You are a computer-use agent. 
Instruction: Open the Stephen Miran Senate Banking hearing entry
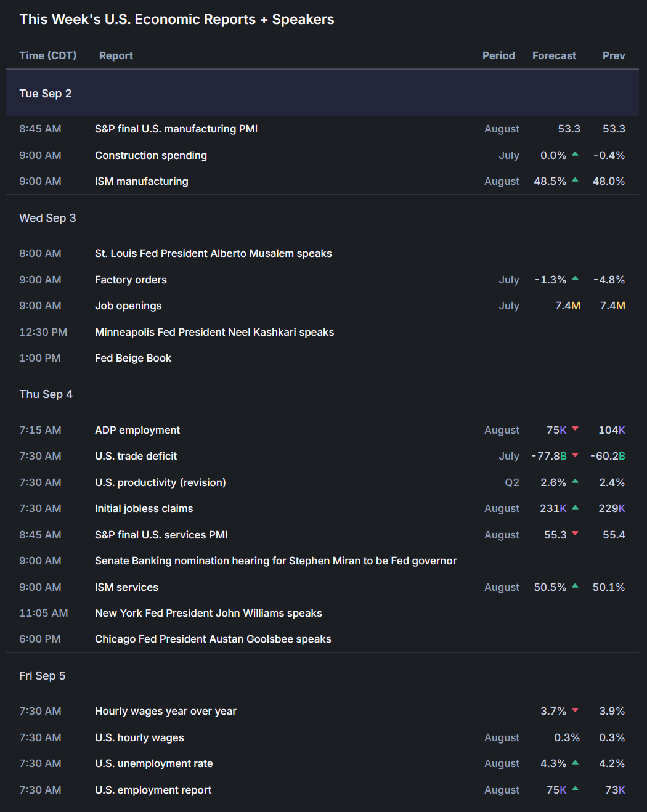(275, 561)
